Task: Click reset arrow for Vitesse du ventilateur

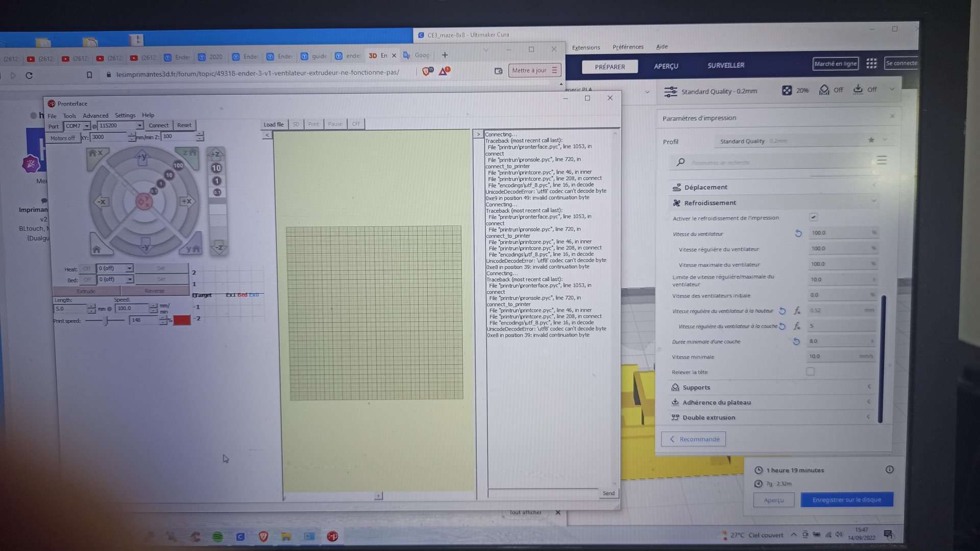Action: (x=798, y=233)
